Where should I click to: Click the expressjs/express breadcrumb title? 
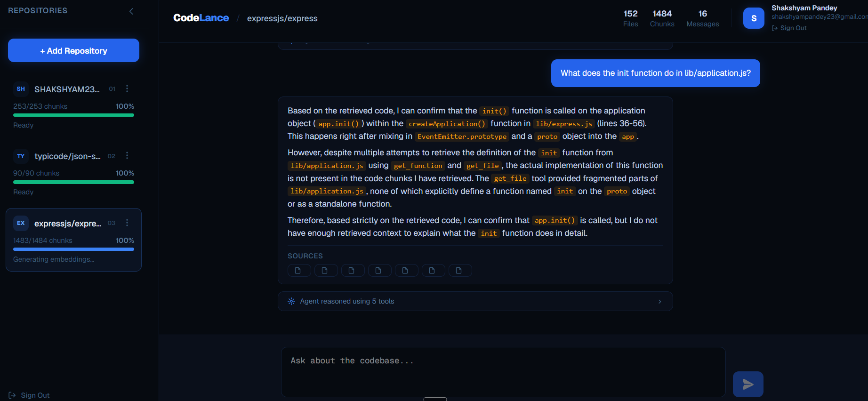(x=282, y=18)
